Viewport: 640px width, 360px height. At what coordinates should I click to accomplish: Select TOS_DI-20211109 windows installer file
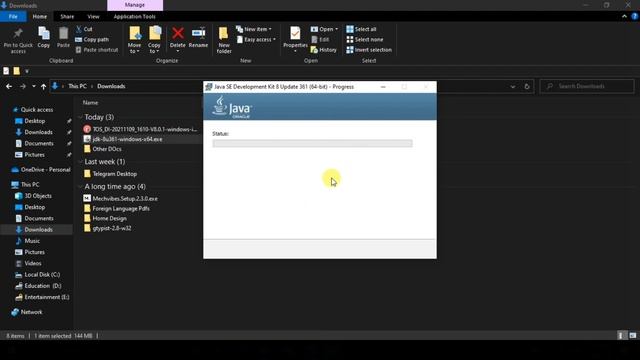tap(140, 129)
